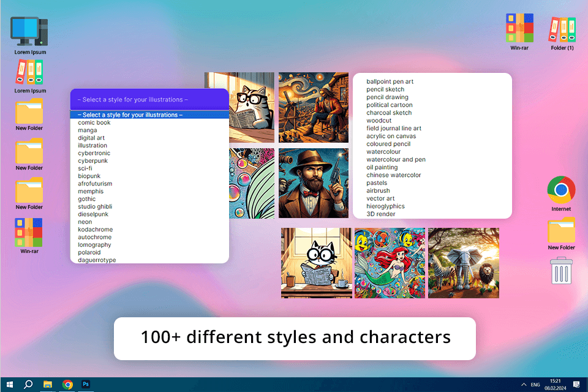The image size is (588, 392).
Task: Click 'watercolour and pen' entry
Action: pos(396,159)
